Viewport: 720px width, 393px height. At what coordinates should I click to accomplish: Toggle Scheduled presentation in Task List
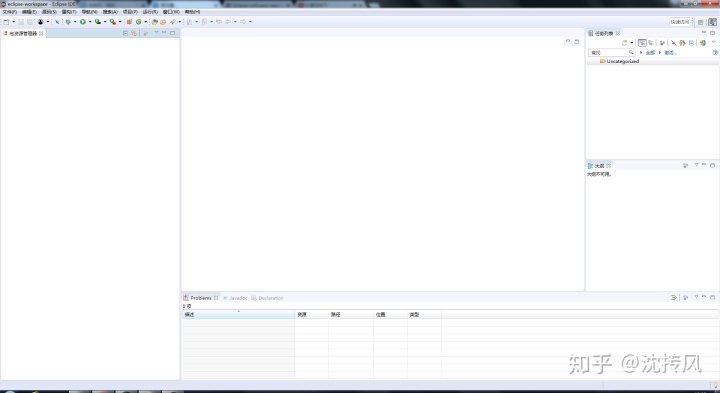point(651,43)
